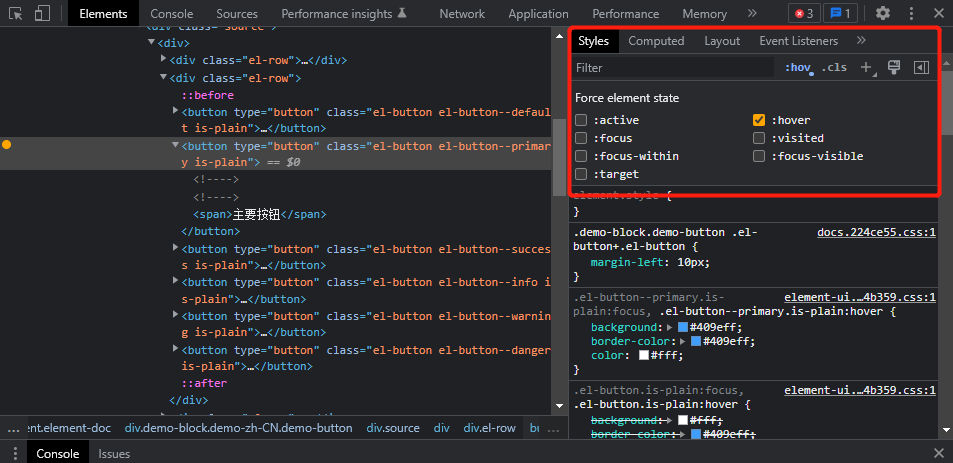
Task: Toggle computed styles sidebar icon
Action: tap(921, 67)
